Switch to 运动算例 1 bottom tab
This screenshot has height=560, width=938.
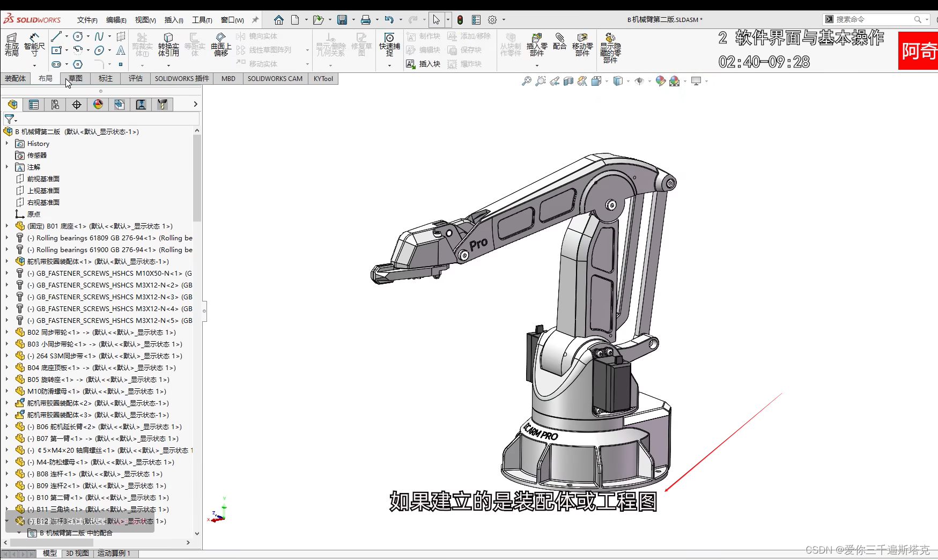click(114, 553)
